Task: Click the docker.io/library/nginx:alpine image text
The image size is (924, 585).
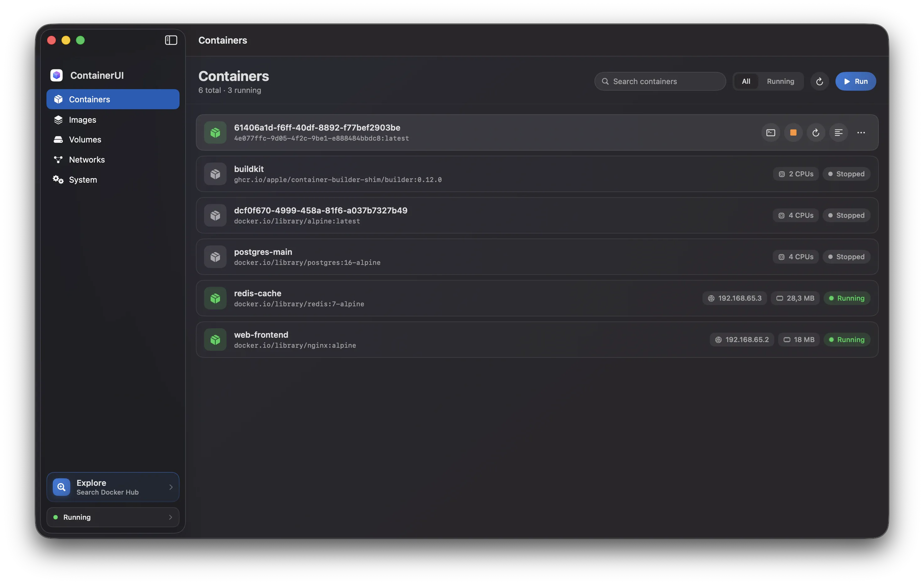Action: point(295,346)
